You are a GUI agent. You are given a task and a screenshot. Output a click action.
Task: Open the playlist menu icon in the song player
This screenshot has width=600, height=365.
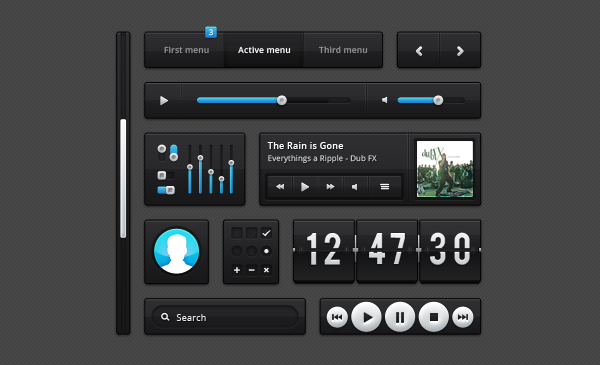pyautogui.click(x=385, y=187)
